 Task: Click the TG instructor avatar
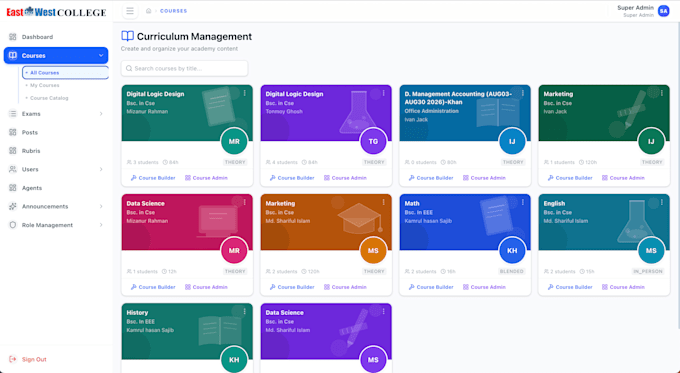point(373,141)
